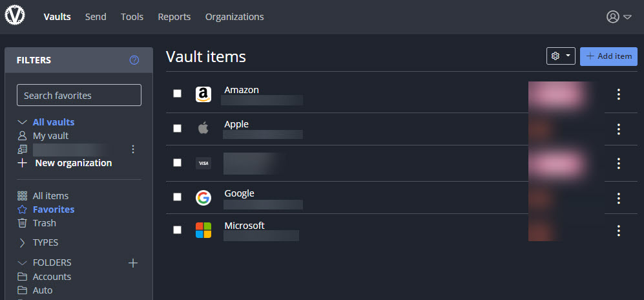Screen dimensions: 644x300
Task: Click the organization building icon in sidebar
Action: (x=22, y=149)
